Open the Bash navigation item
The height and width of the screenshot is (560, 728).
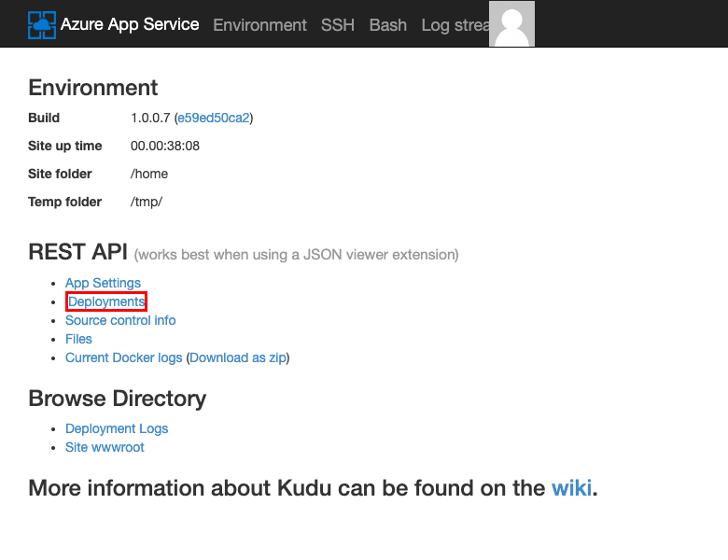(388, 25)
